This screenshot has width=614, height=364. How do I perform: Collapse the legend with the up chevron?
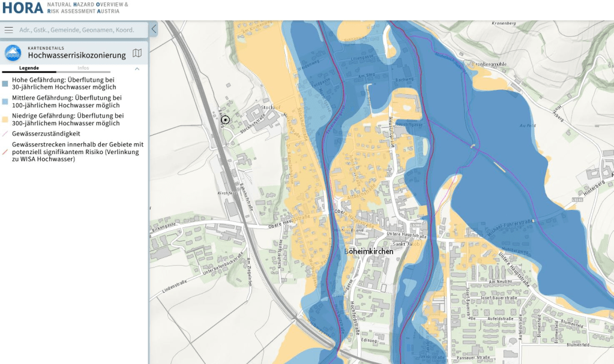[137, 69]
